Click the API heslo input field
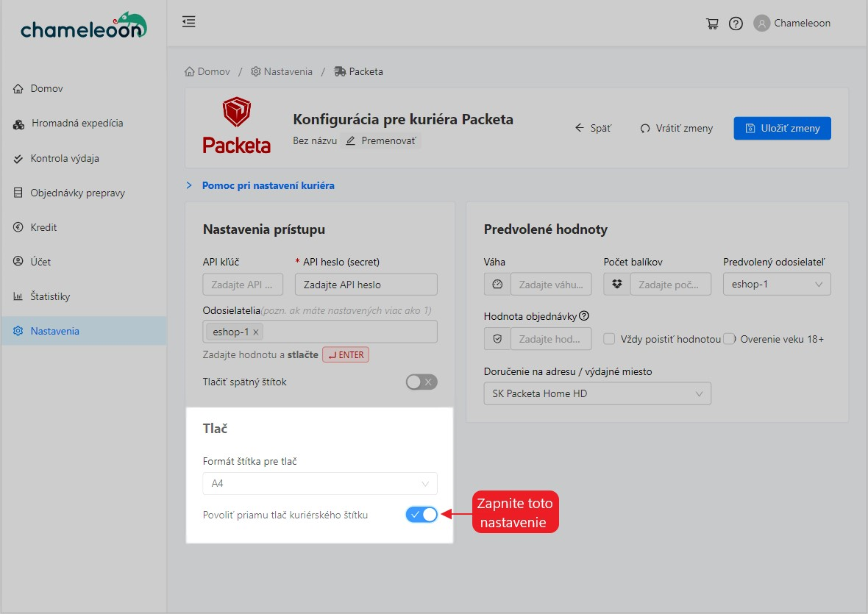This screenshot has width=868, height=614. click(x=366, y=285)
